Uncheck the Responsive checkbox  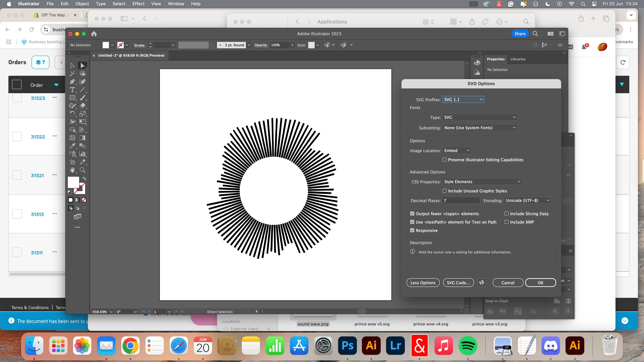click(412, 230)
